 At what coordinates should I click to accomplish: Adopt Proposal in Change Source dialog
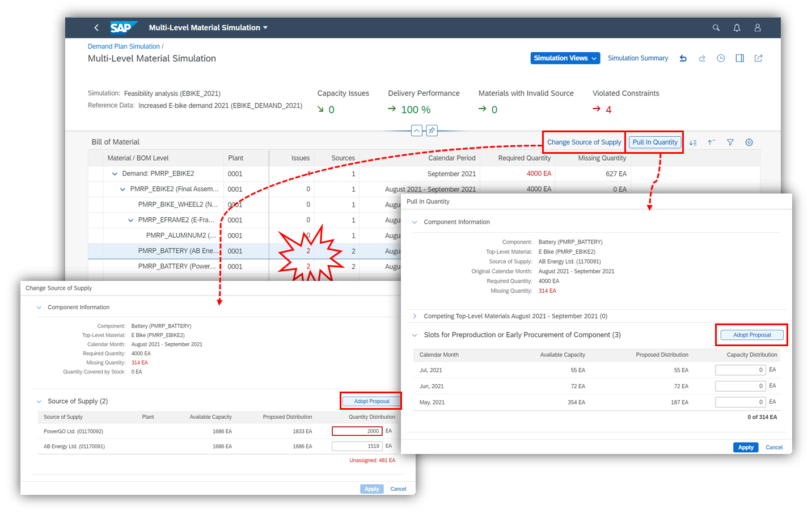tap(371, 401)
